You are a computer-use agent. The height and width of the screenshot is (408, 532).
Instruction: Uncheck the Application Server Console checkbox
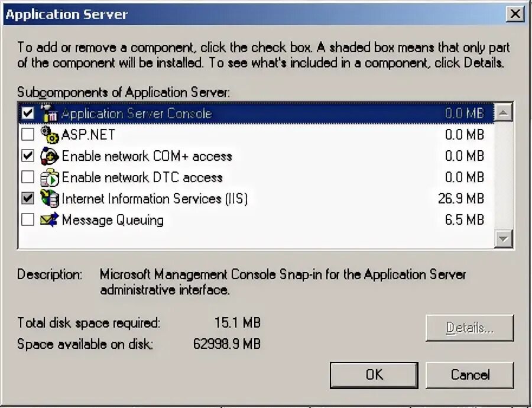click(x=28, y=113)
